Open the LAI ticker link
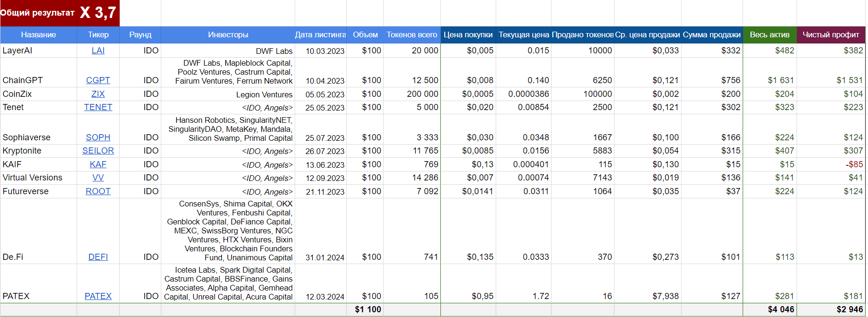Image resolution: width=868 pixels, height=317 pixels. pyautogui.click(x=98, y=51)
